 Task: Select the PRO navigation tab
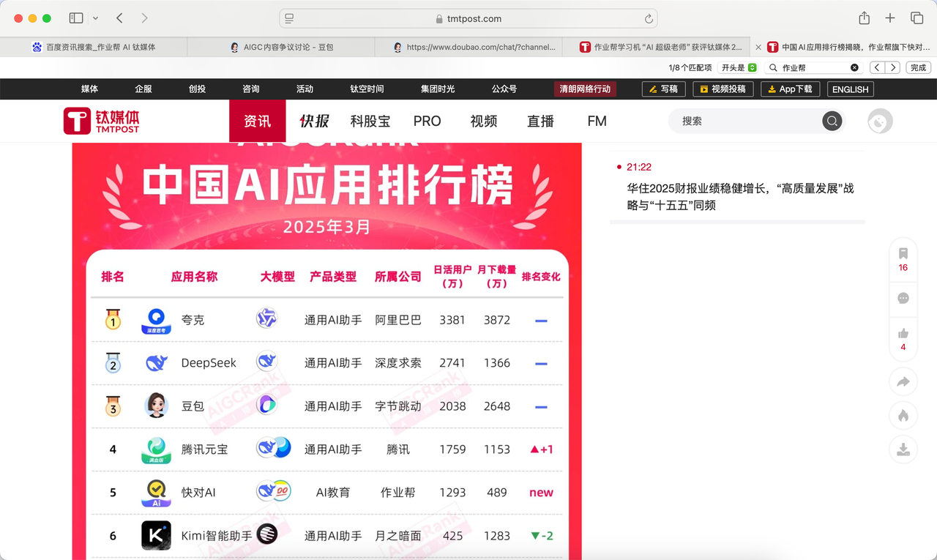click(x=427, y=121)
